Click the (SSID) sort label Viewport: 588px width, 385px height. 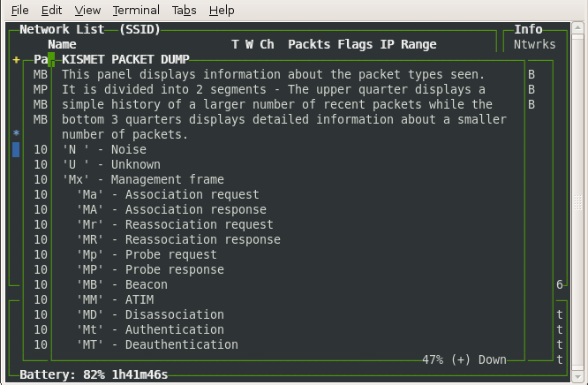[139, 29]
